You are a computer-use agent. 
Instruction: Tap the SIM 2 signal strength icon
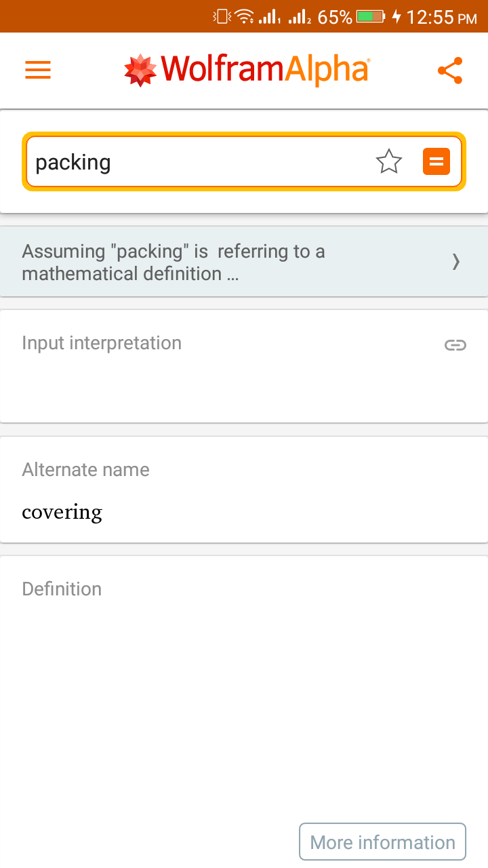(x=300, y=16)
